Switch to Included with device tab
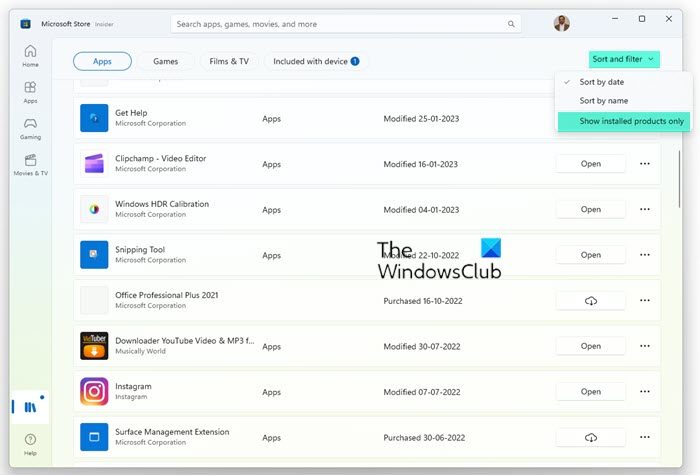Screen dimensions: 700x476 [x=316, y=61]
